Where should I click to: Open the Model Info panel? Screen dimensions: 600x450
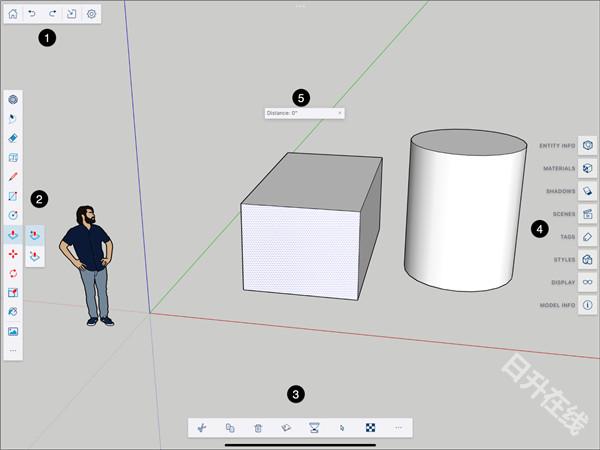(587, 305)
